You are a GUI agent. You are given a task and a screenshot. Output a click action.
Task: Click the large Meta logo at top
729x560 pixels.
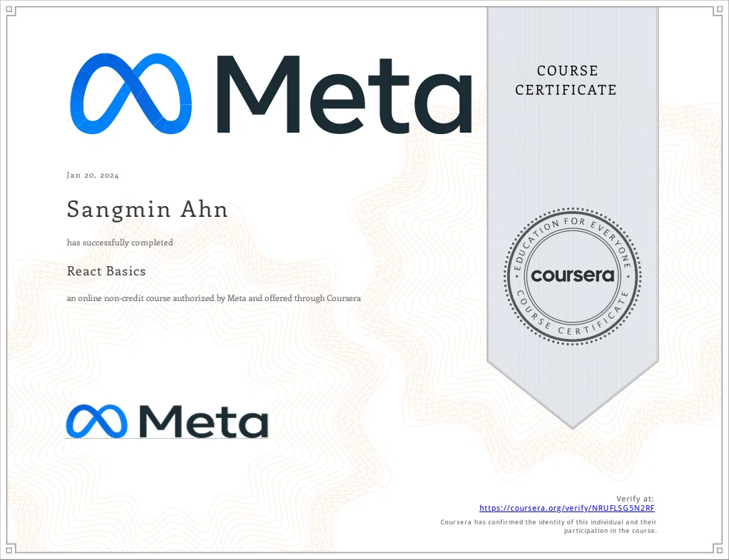tap(271, 94)
